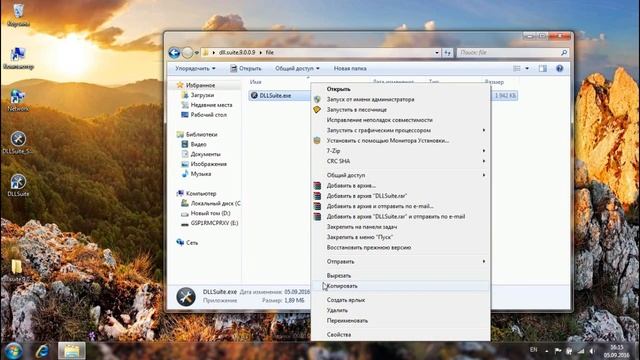Image resolution: width=640 pixels, height=360 pixels.
Task: Click the Explorer Back arrow button
Action: point(174,53)
